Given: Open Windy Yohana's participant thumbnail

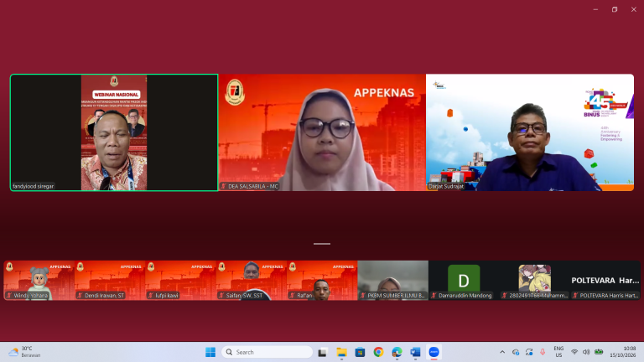Looking at the screenshot, I should tap(39, 281).
